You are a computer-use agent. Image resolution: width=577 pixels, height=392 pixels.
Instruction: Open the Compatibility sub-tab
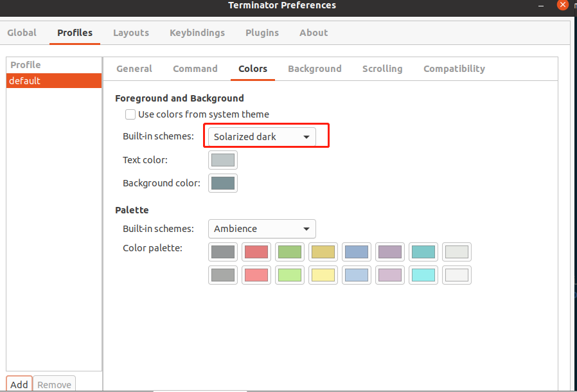pyautogui.click(x=454, y=69)
